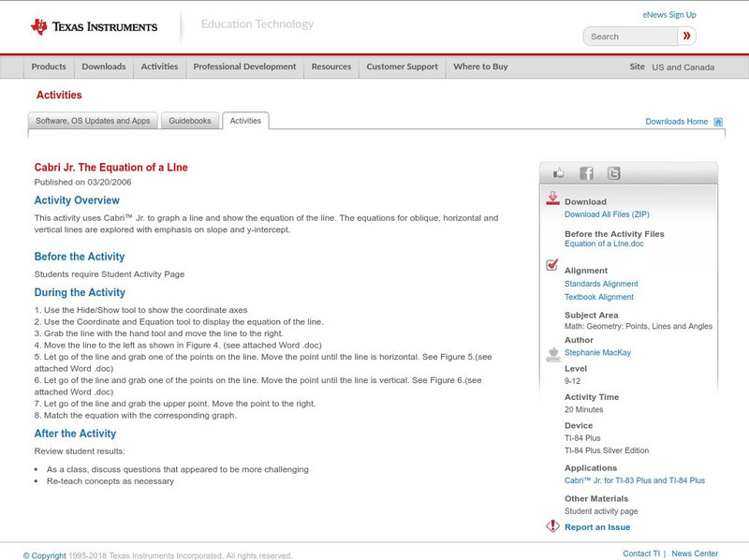Open News Center footer link
749x560 pixels.
coord(695,553)
